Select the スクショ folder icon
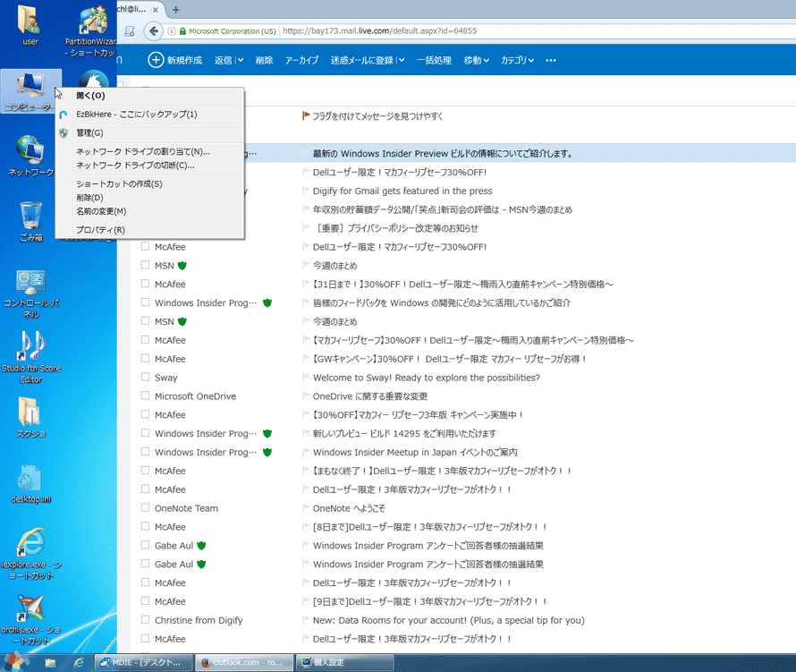This screenshot has height=672, width=796. tap(31, 418)
